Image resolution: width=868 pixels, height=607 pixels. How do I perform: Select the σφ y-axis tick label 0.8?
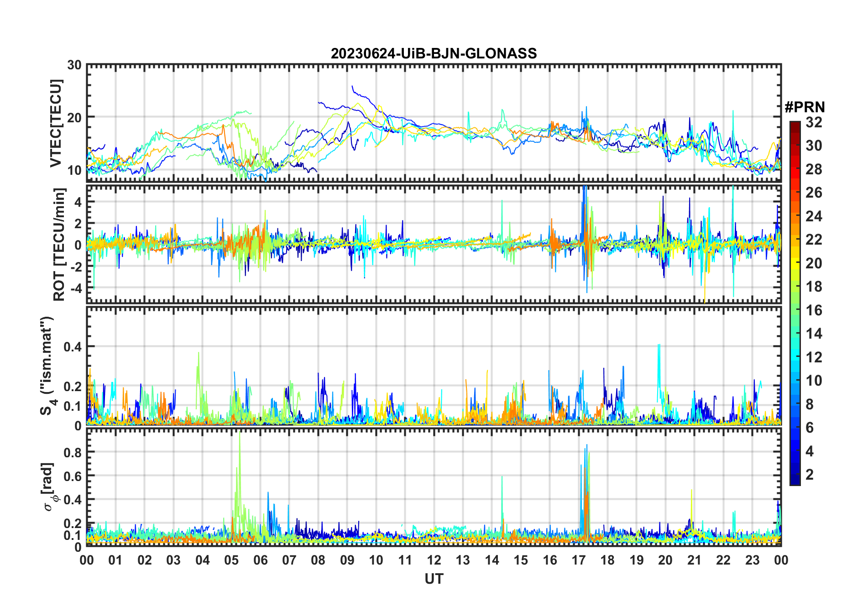tap(72, 452)
